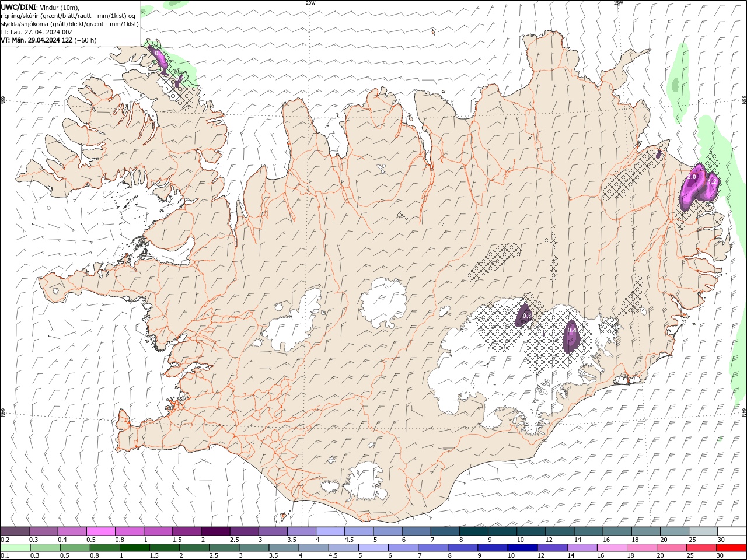The width and height of the screenshot is (747, 560).
Task: Select the darkest green swatch at rain value 1
Action: [135, 548]
